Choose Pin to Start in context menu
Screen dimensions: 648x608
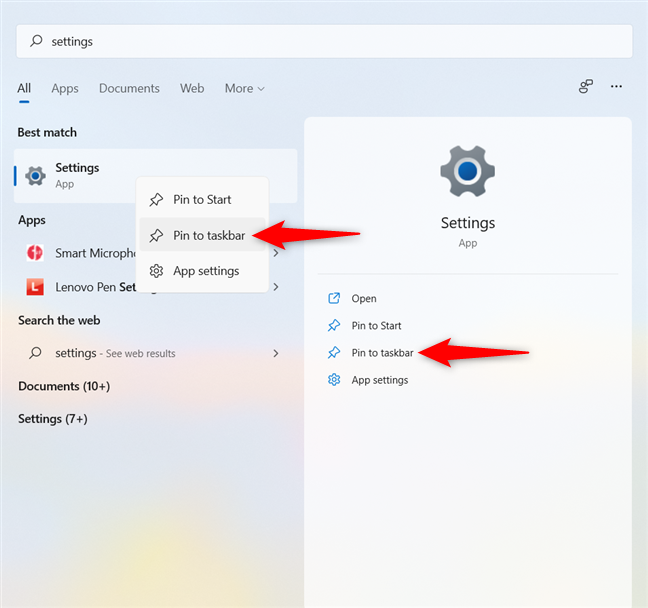[202, 200]
